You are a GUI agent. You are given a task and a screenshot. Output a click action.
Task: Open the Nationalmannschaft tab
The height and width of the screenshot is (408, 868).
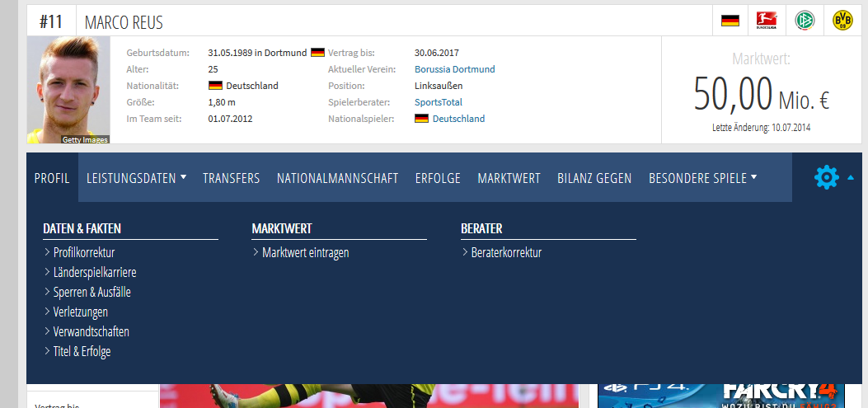pyautogui.click(x=338, y=178)
